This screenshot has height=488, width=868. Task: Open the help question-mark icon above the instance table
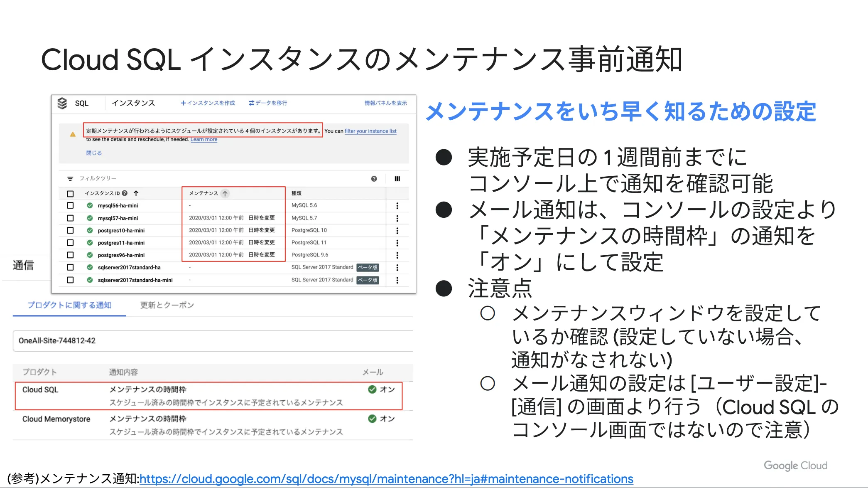[x=374, y=179]
